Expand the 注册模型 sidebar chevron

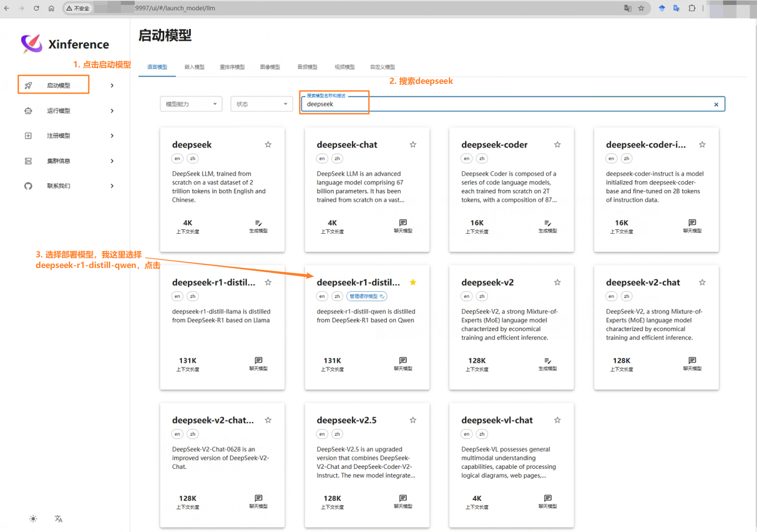pyautogui.click(x=112, y=136)
